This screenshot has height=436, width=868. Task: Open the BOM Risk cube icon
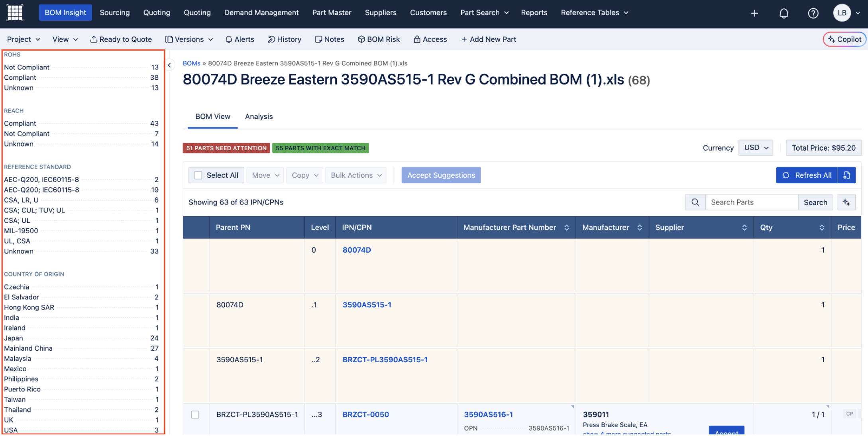361,39
